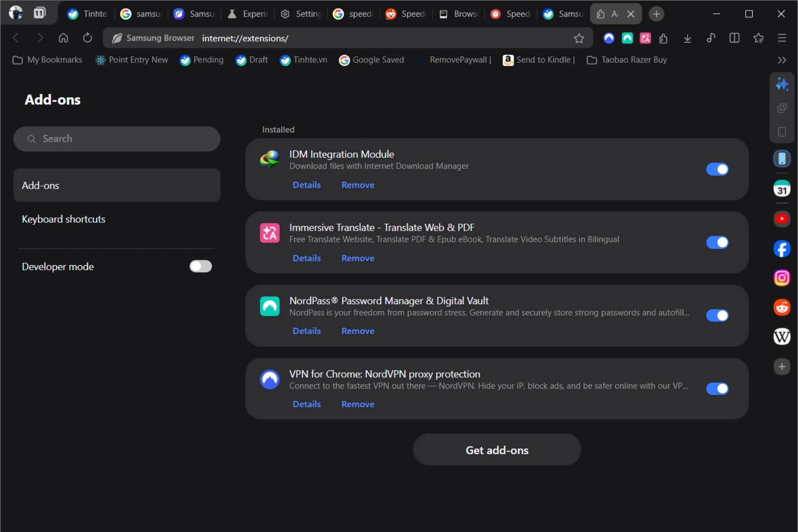Click the Get add-ons button
This screenshot has height=532, width=798.
point(497,449)
